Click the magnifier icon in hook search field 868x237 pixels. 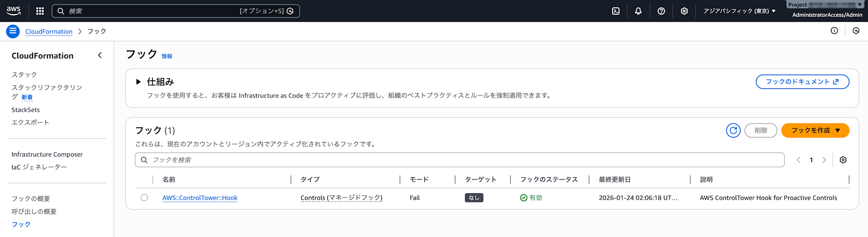tap(144, 160)
